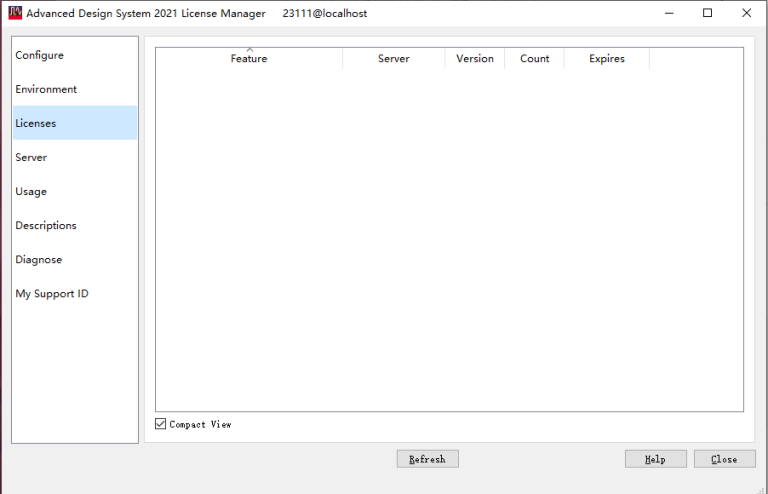Image resolution: width=768 pixels, height=494 pixels.
Task: Click the Server column header
Action: tap(393, 59)
